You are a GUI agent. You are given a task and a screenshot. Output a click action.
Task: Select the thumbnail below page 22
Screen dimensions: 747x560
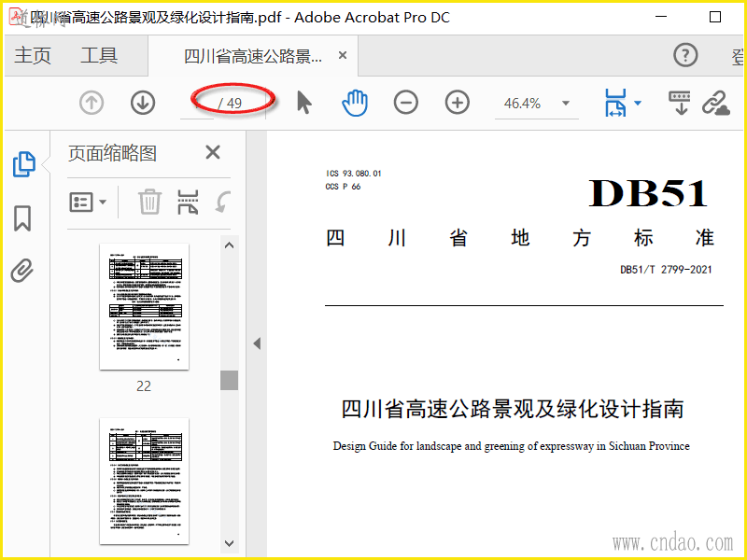coord(144,481)
